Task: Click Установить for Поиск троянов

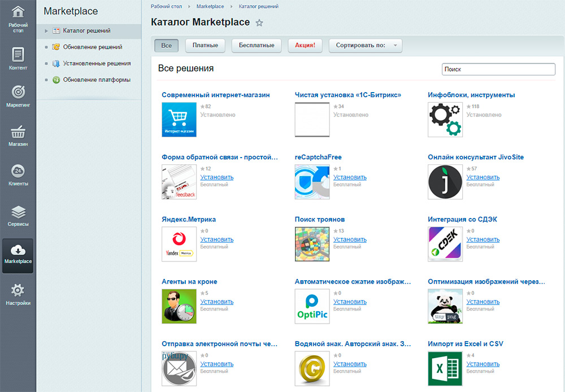Action: click(x=350, y=239)
